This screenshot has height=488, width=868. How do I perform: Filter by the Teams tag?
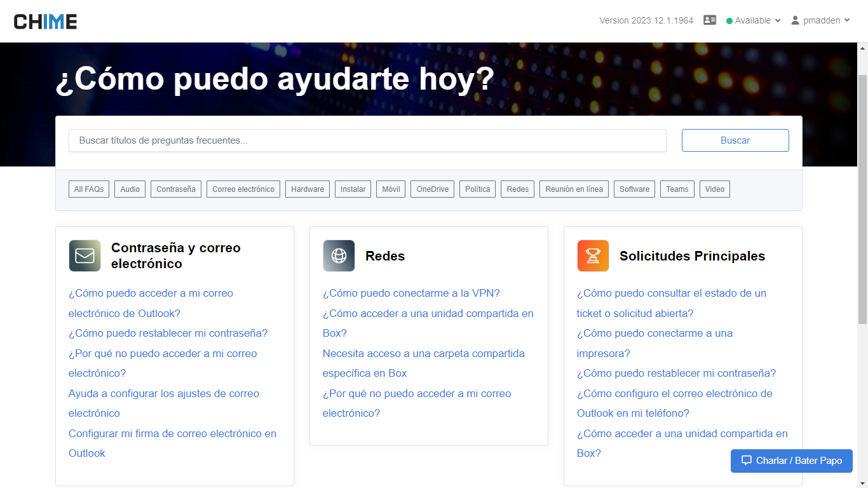677,189
